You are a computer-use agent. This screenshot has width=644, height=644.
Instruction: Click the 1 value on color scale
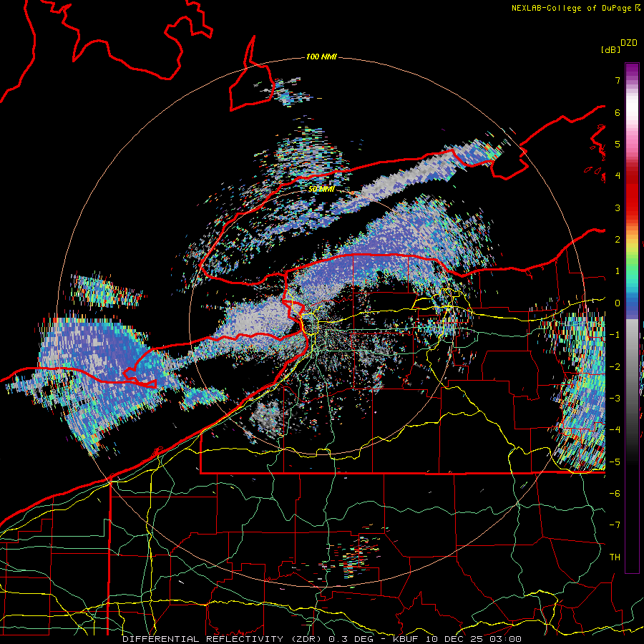coord(618,271)
